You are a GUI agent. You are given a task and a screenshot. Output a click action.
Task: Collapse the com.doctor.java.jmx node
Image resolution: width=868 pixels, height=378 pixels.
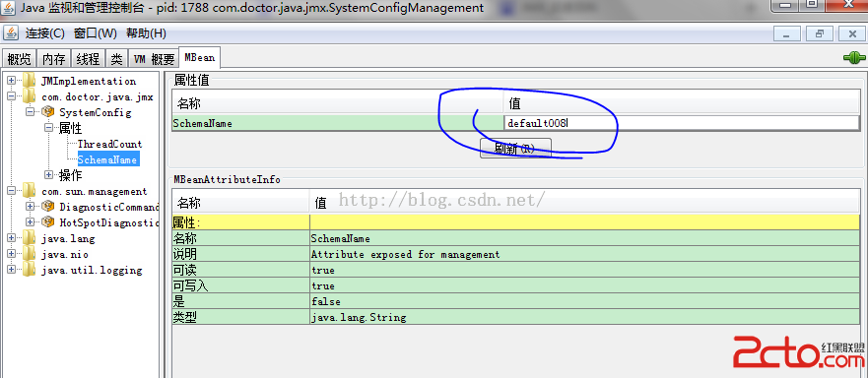11,96
